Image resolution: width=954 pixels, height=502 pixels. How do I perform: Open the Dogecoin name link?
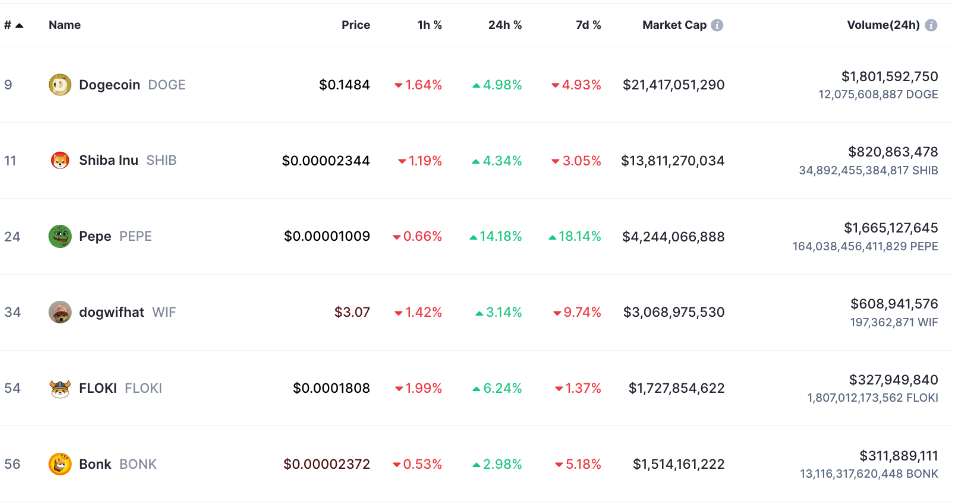tap(109, 85)
